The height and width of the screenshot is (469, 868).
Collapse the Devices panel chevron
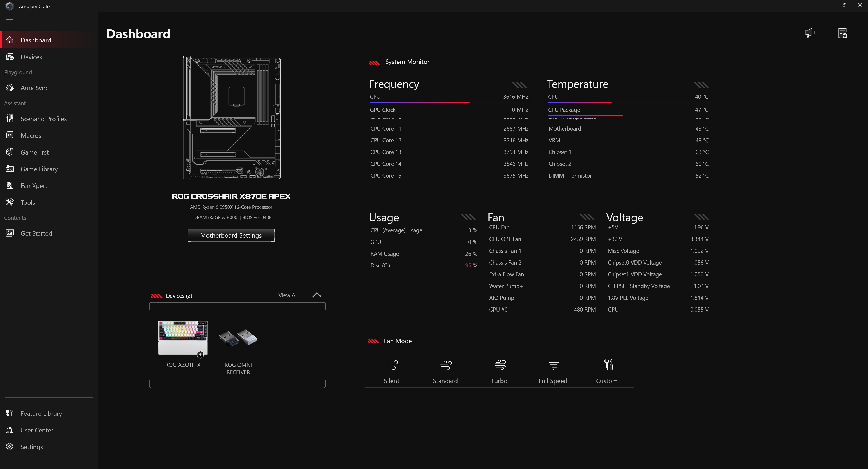click(x=317, y=295)
